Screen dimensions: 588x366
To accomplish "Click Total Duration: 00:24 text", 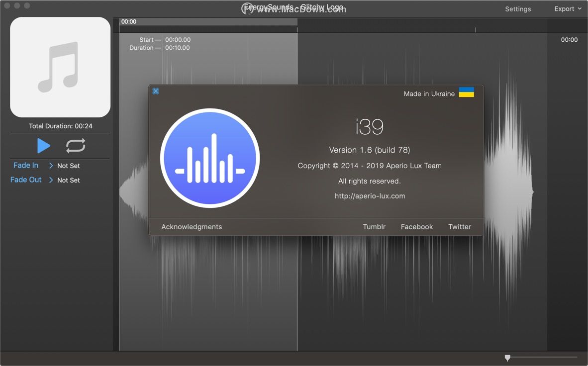I will (x=61, y=126).
